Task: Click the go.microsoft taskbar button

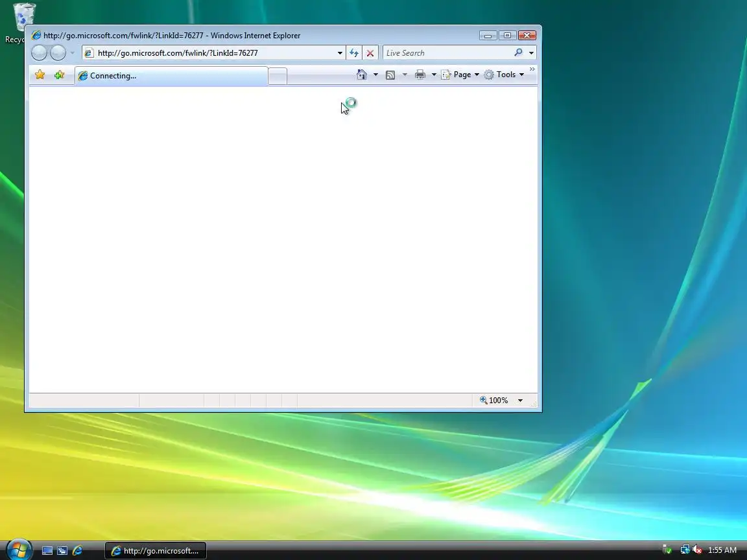Action: point(156,551)
